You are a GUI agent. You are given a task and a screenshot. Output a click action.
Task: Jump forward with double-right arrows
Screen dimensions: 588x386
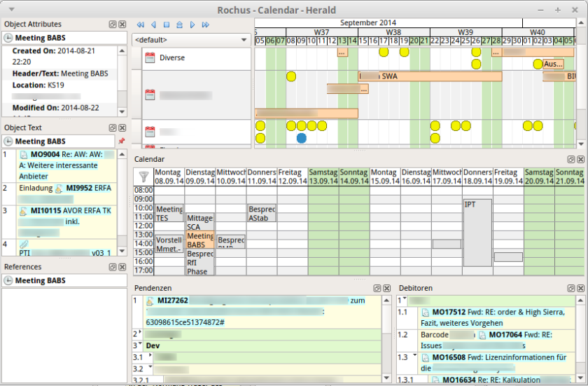coord(206,25)
